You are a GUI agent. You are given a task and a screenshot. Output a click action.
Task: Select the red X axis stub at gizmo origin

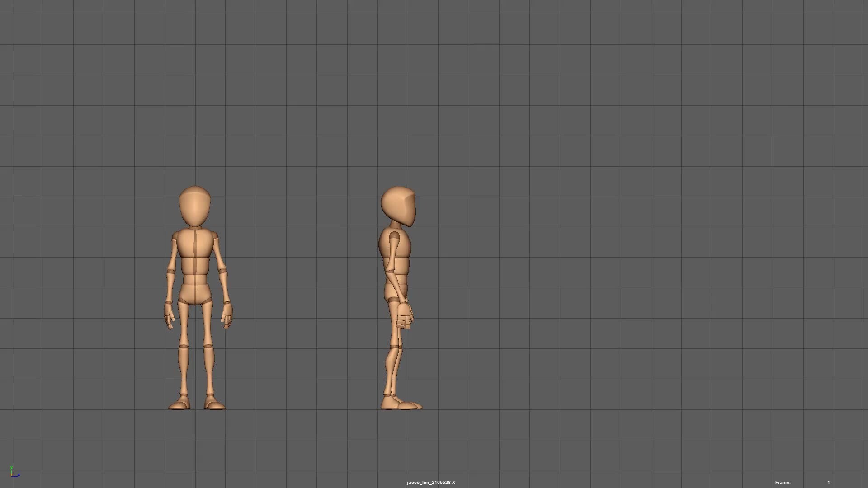click(x=11, y=474)
